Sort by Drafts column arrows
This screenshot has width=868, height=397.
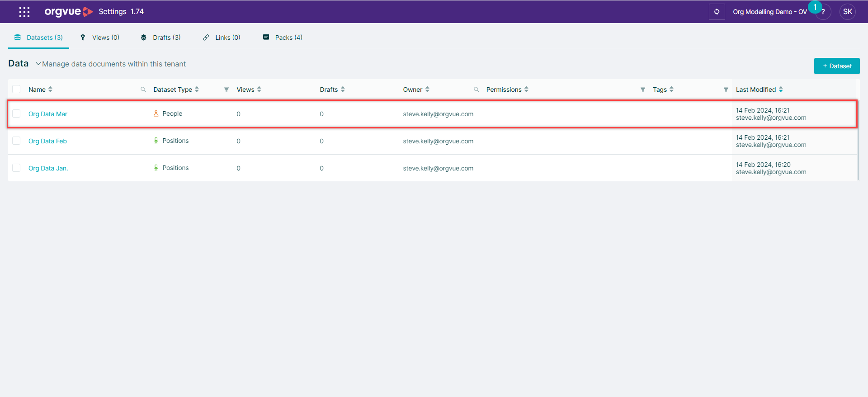(343, 90)
